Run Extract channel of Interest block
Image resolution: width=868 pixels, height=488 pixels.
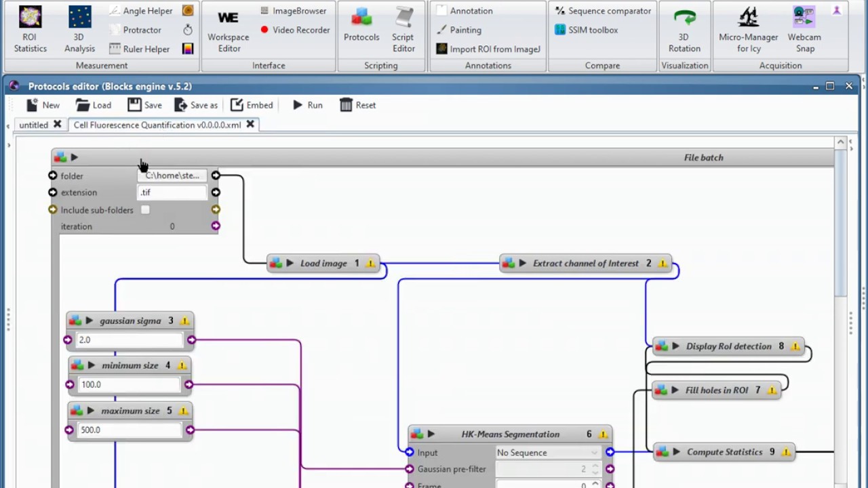click(x=523, y=264)
